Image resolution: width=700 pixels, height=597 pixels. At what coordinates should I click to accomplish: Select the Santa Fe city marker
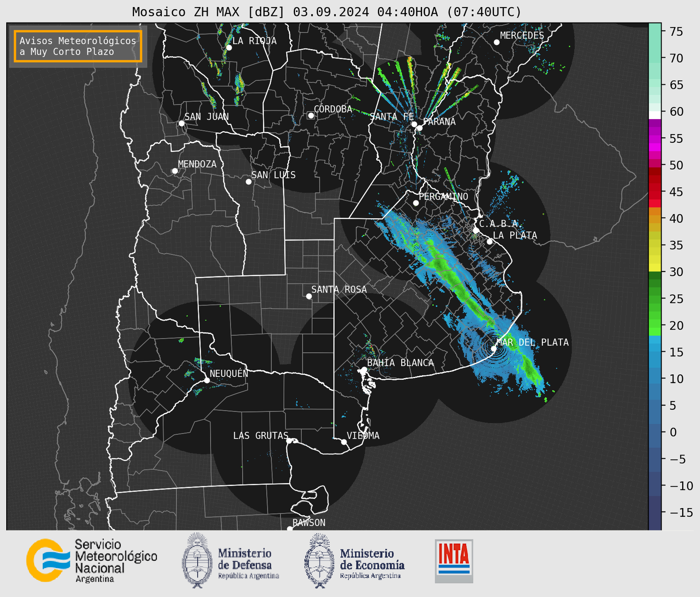click(x=414, y=124)
